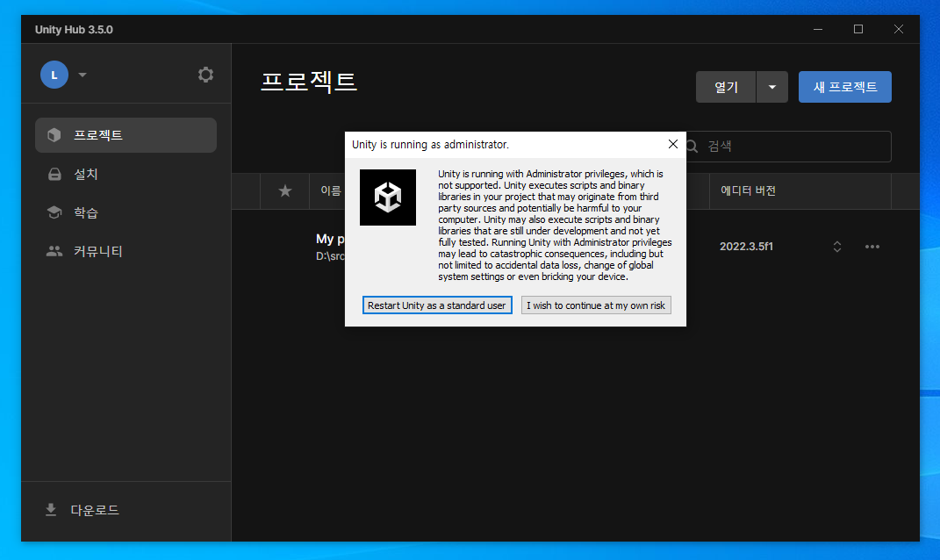Viewport: 940px width, 560px height.
Task: Maximize the Unity Hub window
Action: (857, 29)
